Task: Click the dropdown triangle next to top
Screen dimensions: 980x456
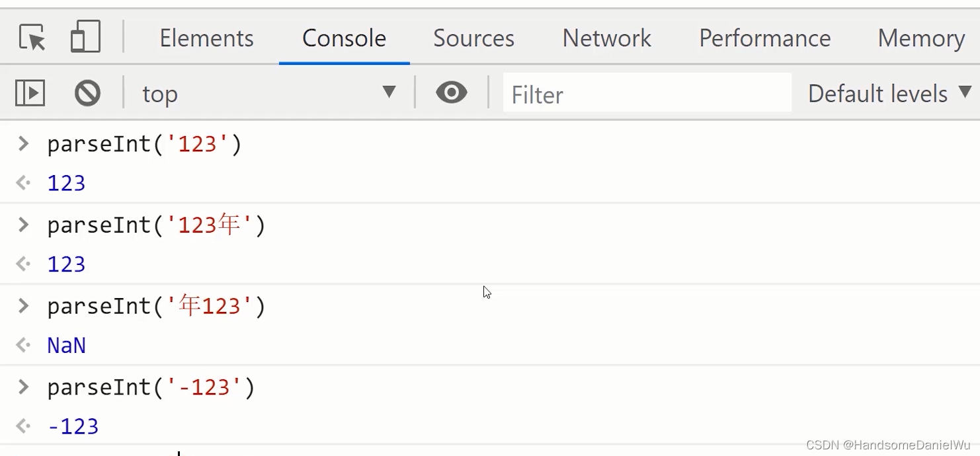Action: 390,93
